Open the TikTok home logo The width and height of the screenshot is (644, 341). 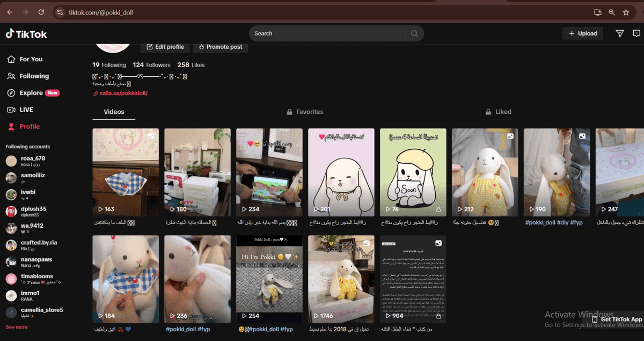[26, 33]
